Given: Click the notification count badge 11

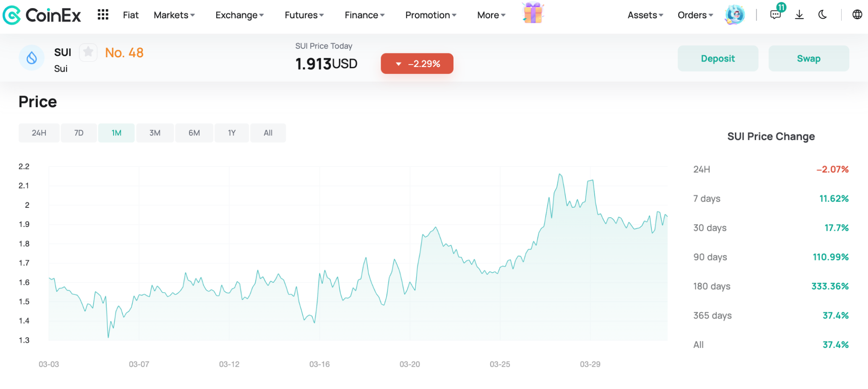Looking at the screenshot, I should (x=781, y=7).
